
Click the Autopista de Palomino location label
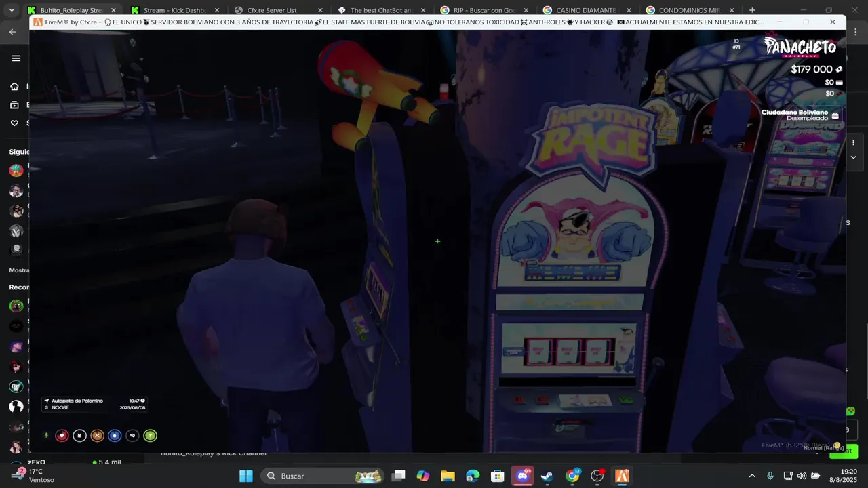point(77,401)
